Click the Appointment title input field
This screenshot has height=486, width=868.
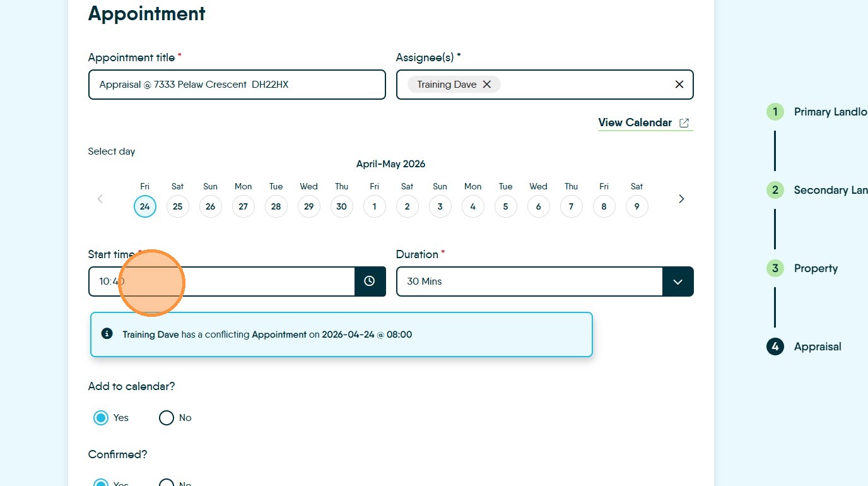point(237,85)
